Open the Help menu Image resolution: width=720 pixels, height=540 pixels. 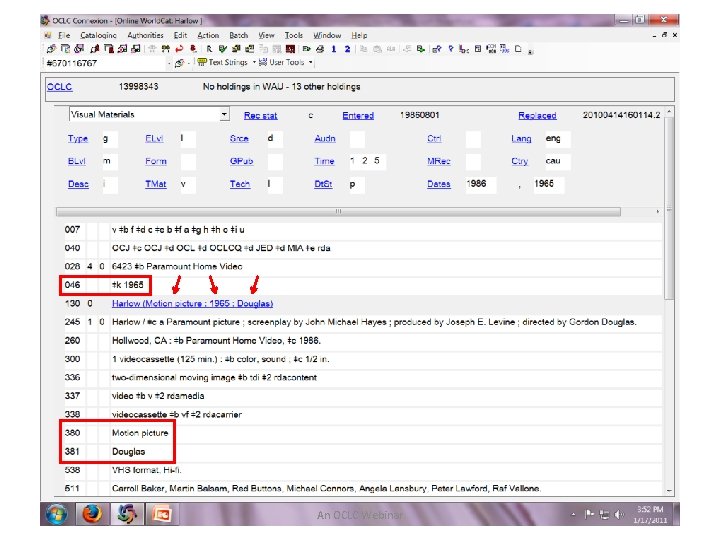[359, 35]
